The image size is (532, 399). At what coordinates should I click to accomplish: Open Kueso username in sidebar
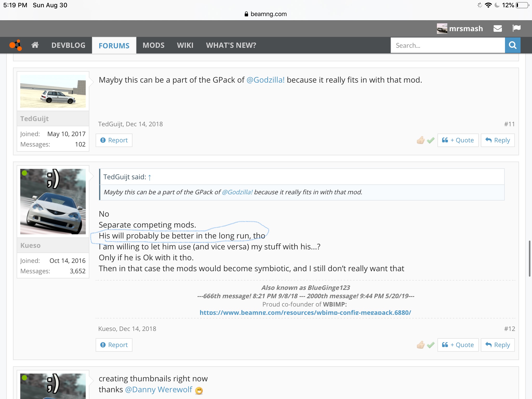(30, 245)
